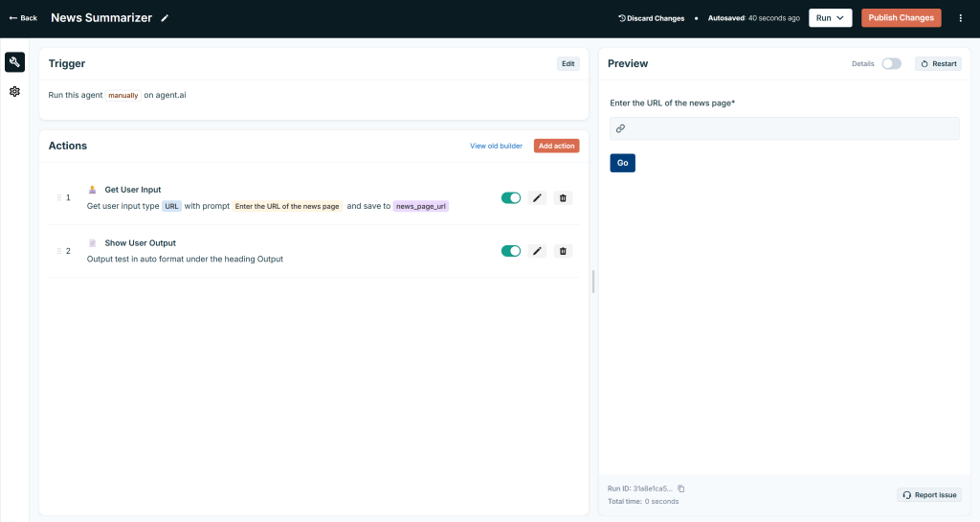Disable the Get User Input action toggle
This screenshot has width=980, height=522.
tap(511, 198)
